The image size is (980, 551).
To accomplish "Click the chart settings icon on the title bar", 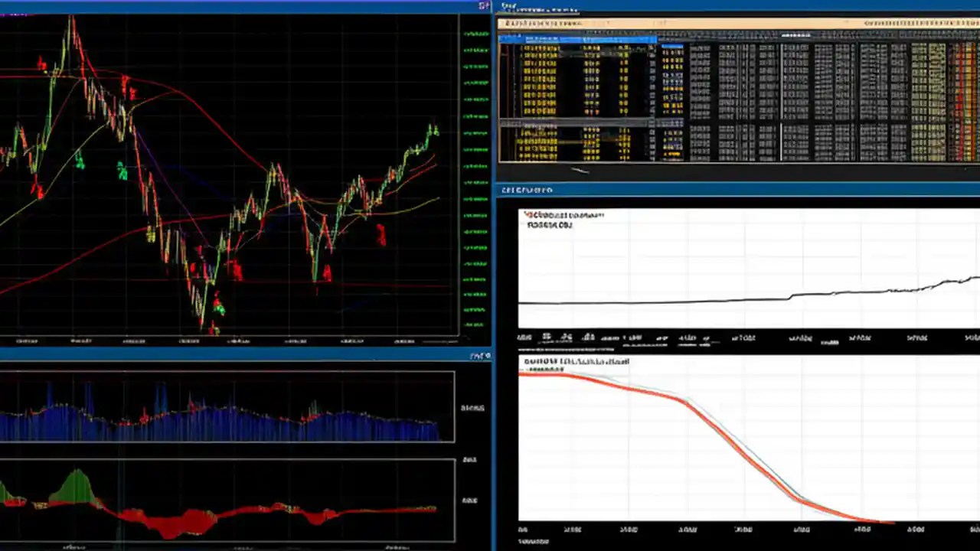I will click(482, 6).
